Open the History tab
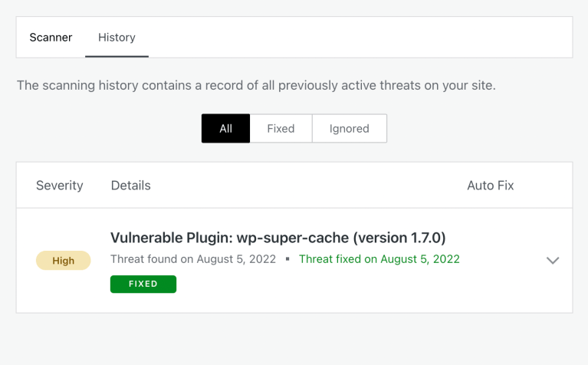Screen dimensions: 588x365 tap(117, 38)
